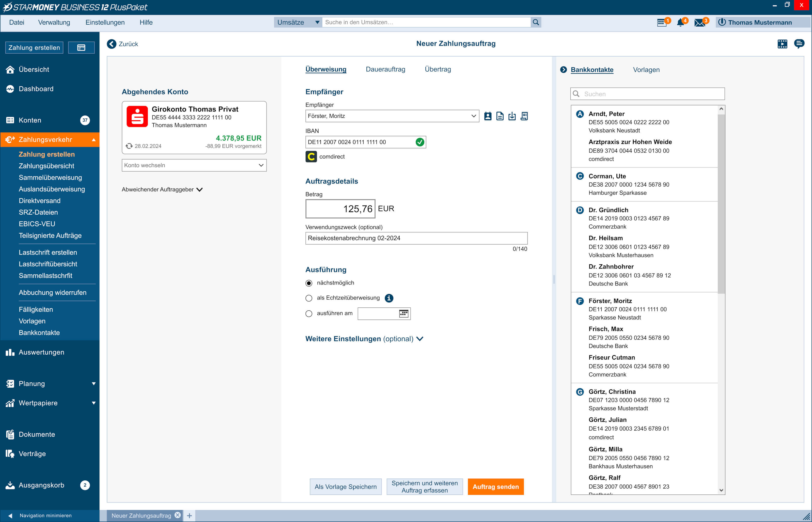This screenshot has width=812, height=522.
Task: Click Speichern und weiteren Auftrag erfassen
Action: [425, 487]
